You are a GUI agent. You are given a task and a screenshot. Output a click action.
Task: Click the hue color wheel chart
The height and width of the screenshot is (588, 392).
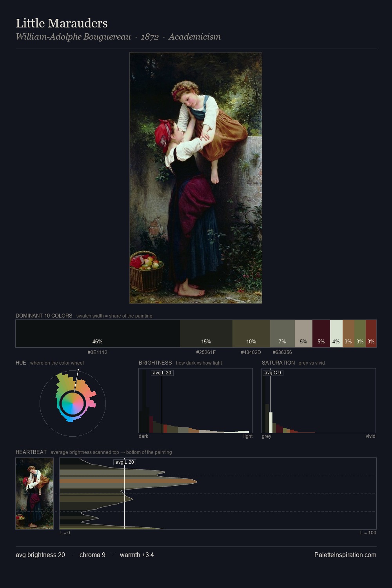pyautogui.click(x=73, y=403)
